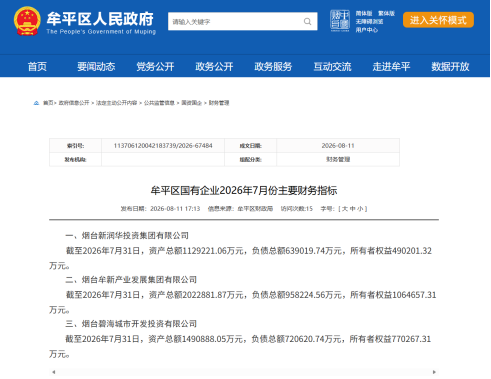Switch to 繁体版 traditional version
The image size is (491, 379).
click(x=386, y=13)
